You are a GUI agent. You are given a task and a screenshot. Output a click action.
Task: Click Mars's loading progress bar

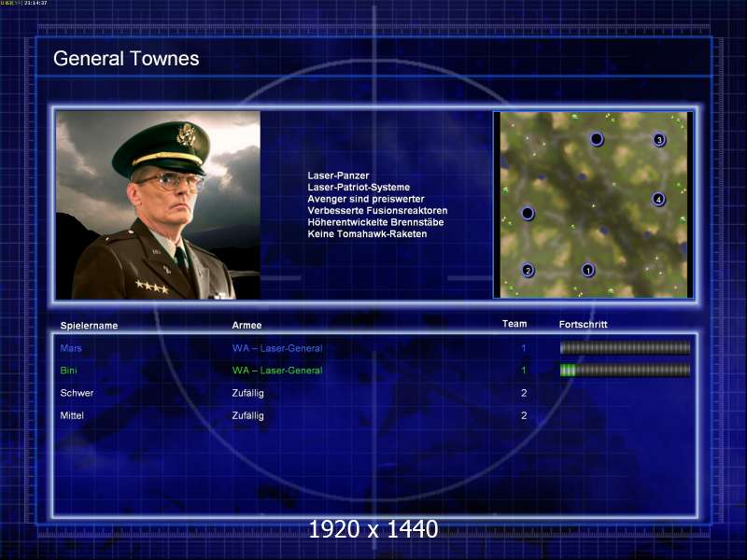625,348
